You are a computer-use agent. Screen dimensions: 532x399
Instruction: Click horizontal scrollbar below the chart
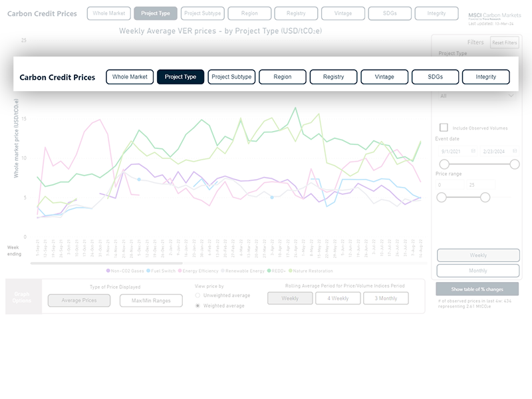[x=106, y=263]
